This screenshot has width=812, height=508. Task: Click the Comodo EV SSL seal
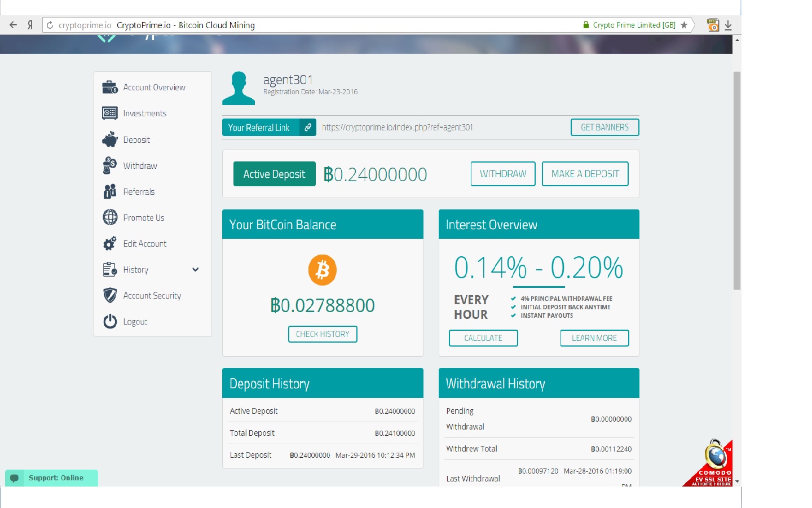710,463
